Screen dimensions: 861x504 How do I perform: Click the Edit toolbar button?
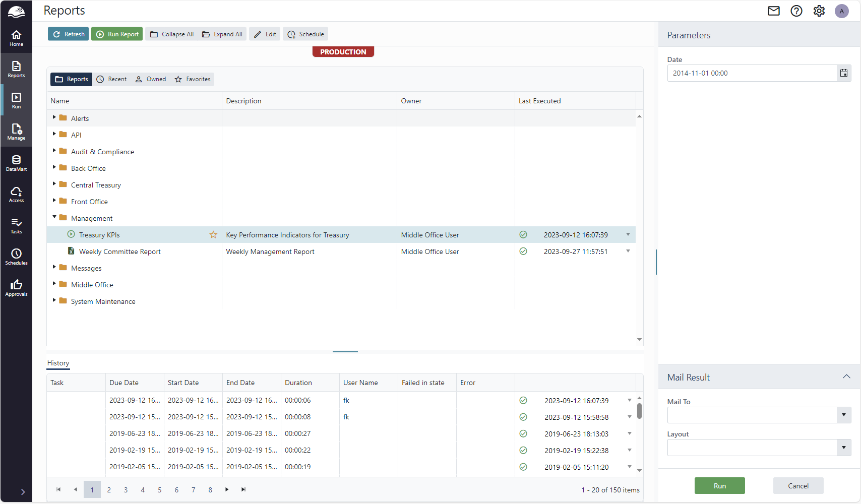click(x=265, y=34)
